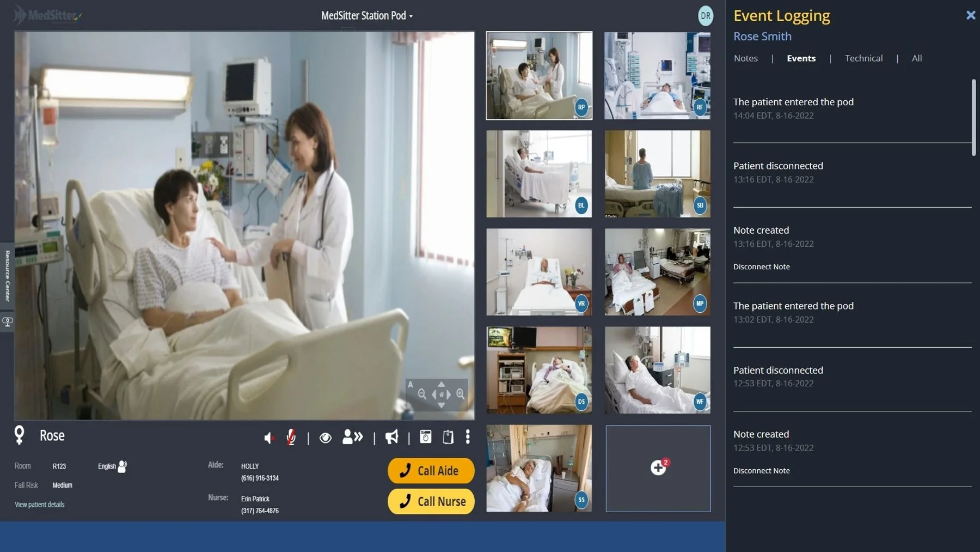Select the SB patient thumbnail
Viewport: 980px width, 552px height.
(658, 174)
